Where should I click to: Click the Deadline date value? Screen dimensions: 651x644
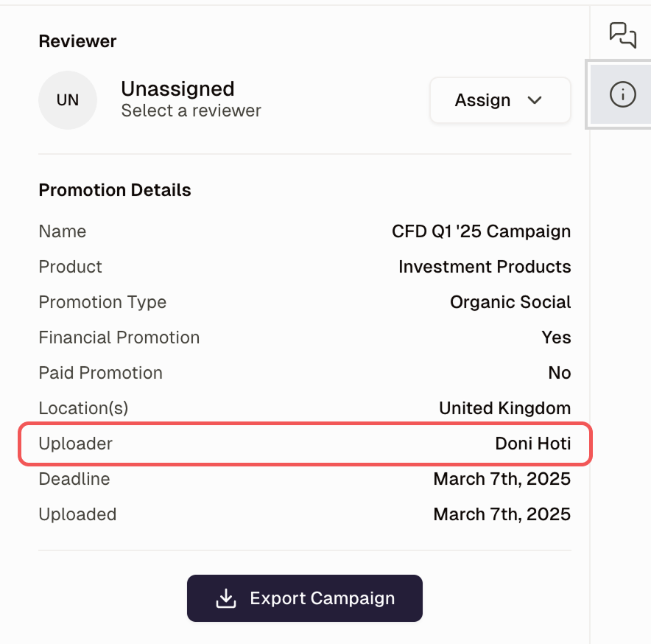[502, 479]
